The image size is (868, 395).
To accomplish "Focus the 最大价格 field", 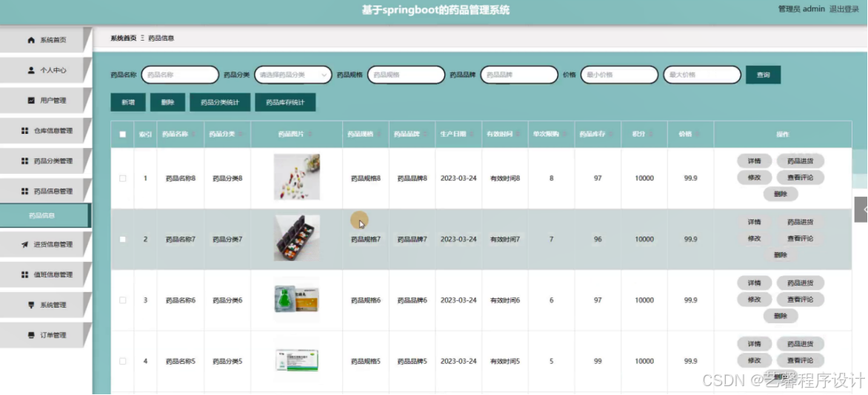I will [702, 75].
